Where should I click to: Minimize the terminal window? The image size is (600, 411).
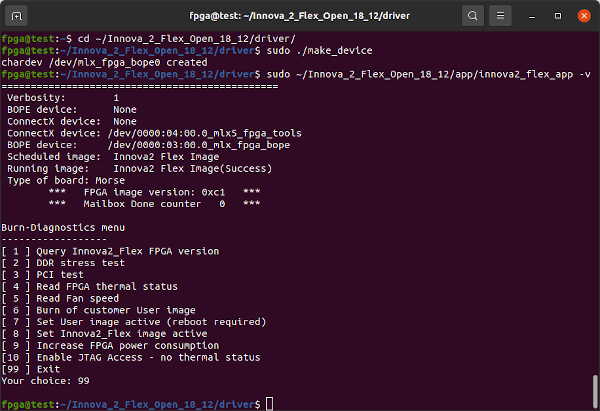tap(532, 16)
